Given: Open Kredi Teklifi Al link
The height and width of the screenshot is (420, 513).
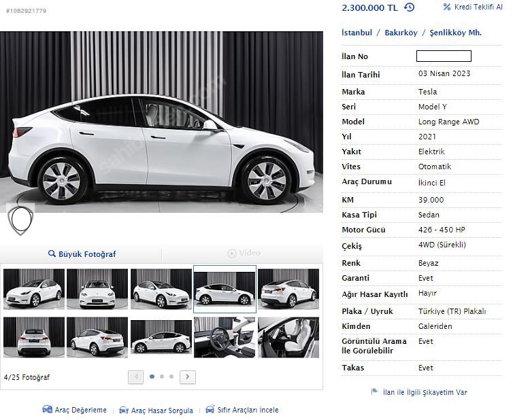Looking at the screenshot, I should click(x=478, y=7).
